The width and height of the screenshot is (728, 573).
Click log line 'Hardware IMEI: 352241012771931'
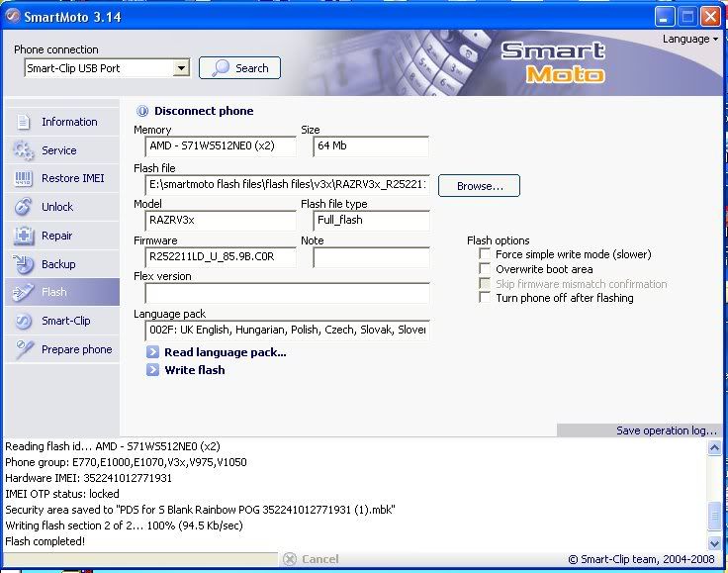tap(88, 478)
